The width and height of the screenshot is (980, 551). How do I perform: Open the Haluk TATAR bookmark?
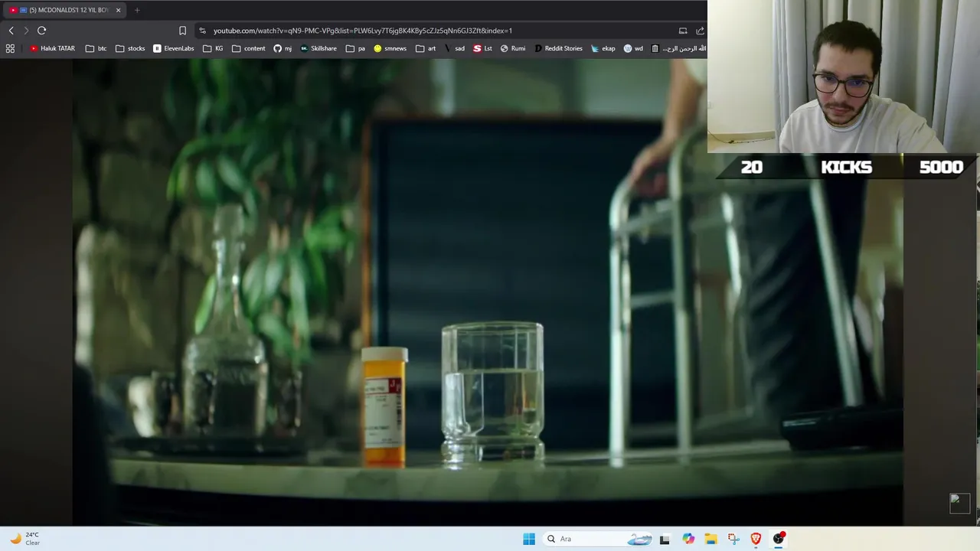pos(52,48)
